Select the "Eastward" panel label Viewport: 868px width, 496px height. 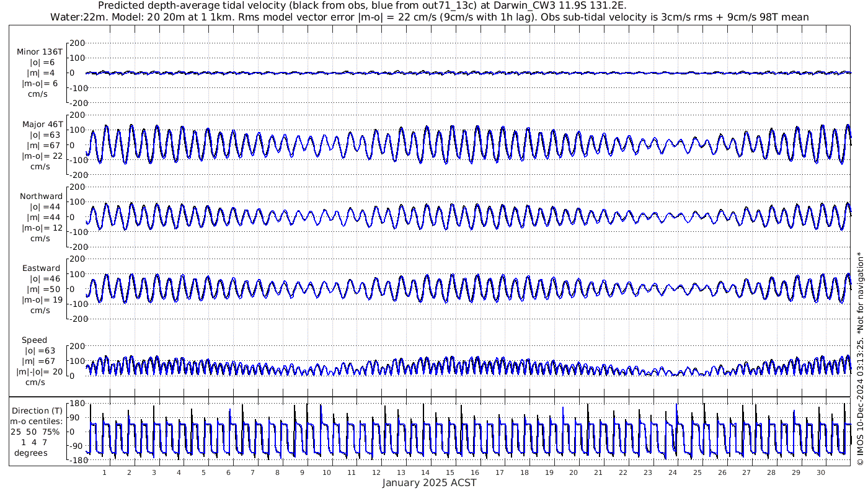pyautogui.click(x=42, y=268)
